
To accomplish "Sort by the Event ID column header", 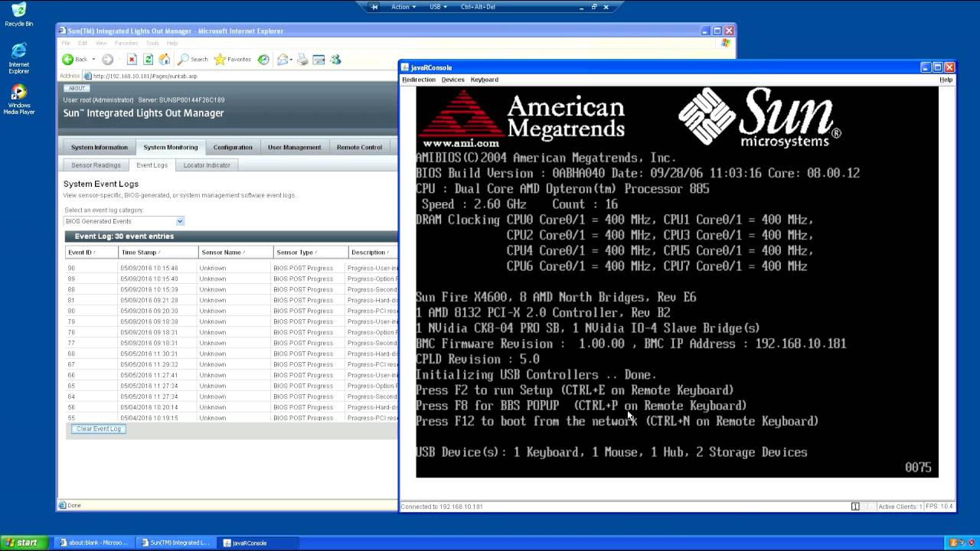I will point(90,252).
